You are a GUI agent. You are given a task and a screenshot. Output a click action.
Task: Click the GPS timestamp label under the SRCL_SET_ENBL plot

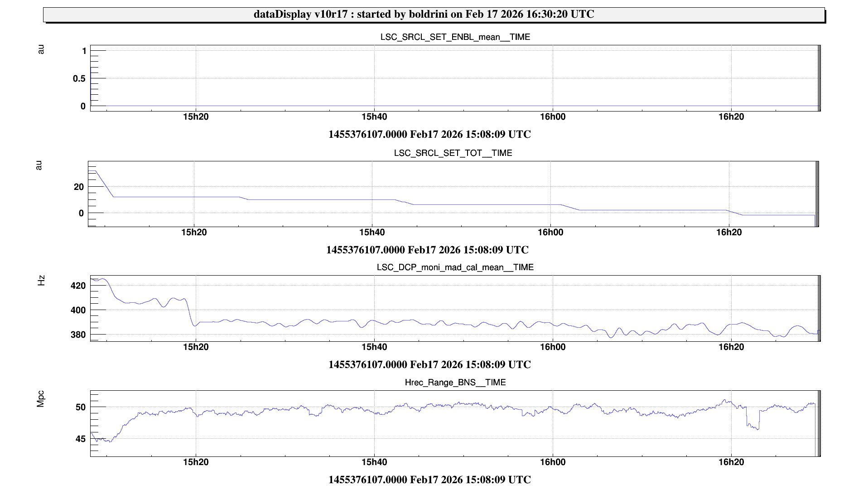click(x=429, y=135)
